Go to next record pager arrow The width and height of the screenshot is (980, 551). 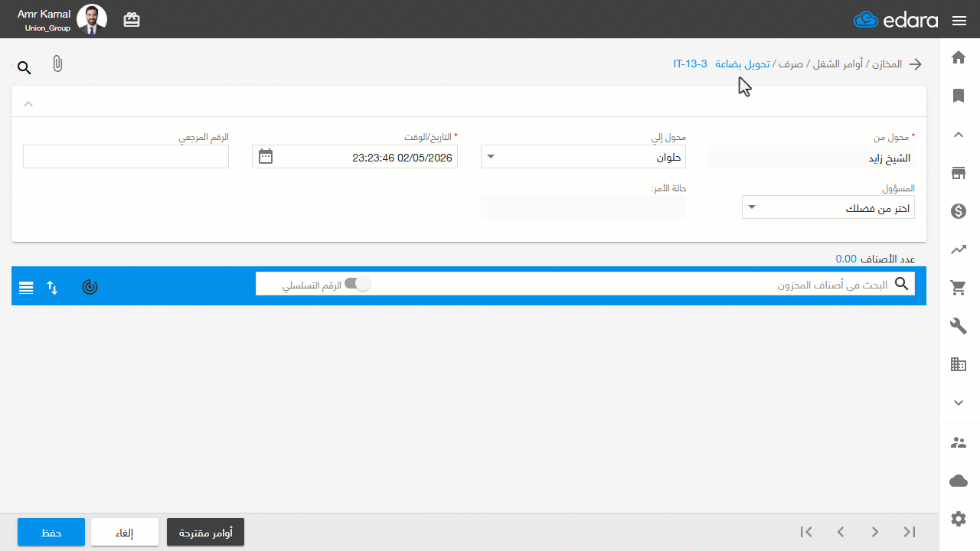[875, 532]
